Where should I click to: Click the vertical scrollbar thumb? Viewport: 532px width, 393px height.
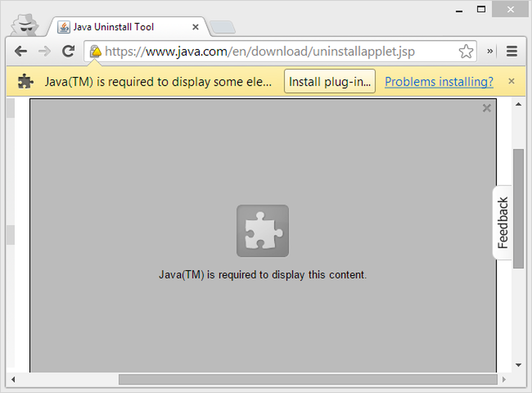pyautogui.click(x=518, y=209)
